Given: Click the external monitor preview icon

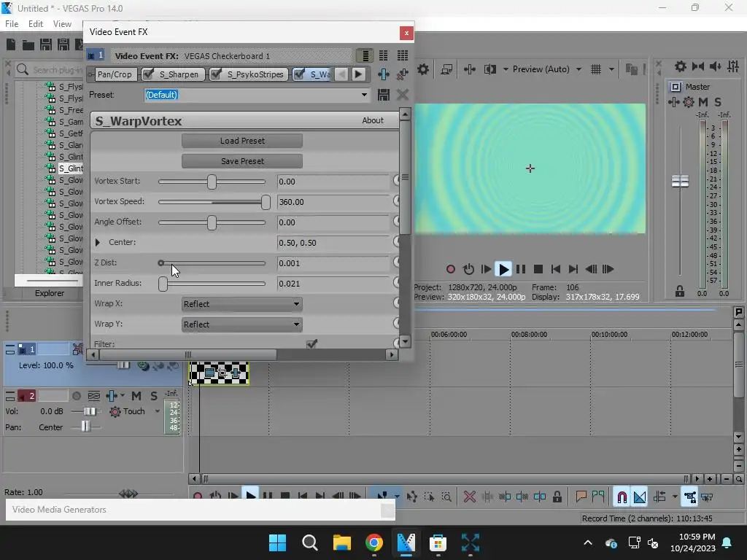Looking at the screenshot, I should (x=446, y=69).
